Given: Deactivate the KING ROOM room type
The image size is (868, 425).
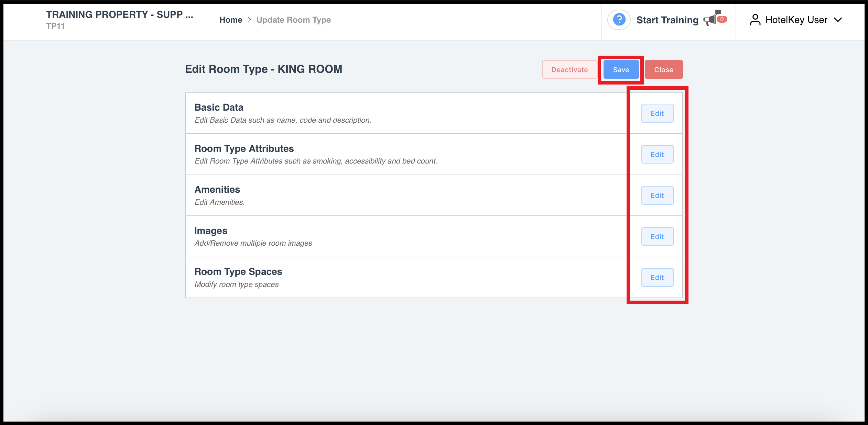Looking at the screenshot, I should coord(569,69).
